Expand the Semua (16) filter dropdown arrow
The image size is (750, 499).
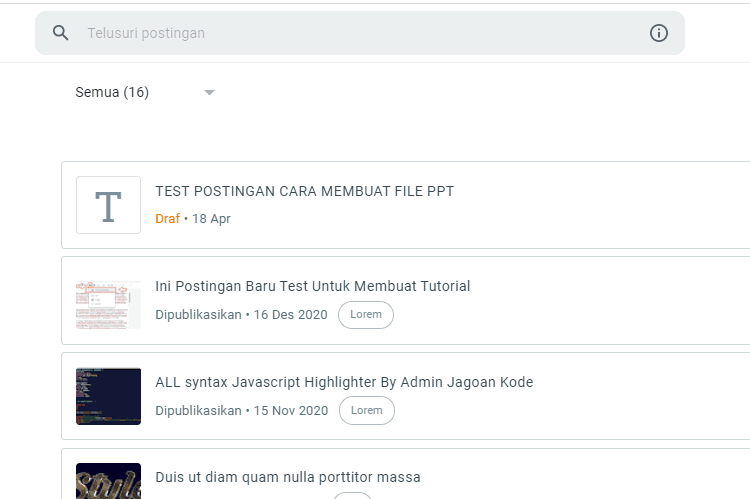click(209, 92)
